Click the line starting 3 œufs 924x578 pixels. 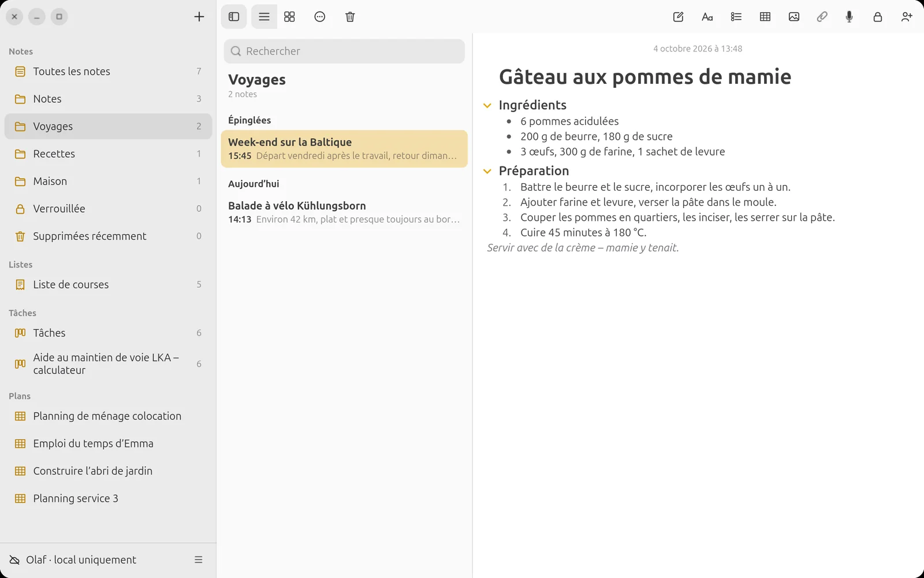(x=623, y=151)
